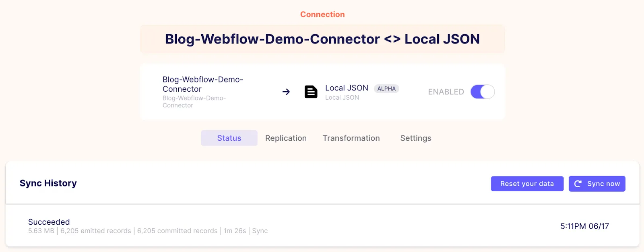Toggle the ENABLED connection switch off

coord(483,92)
